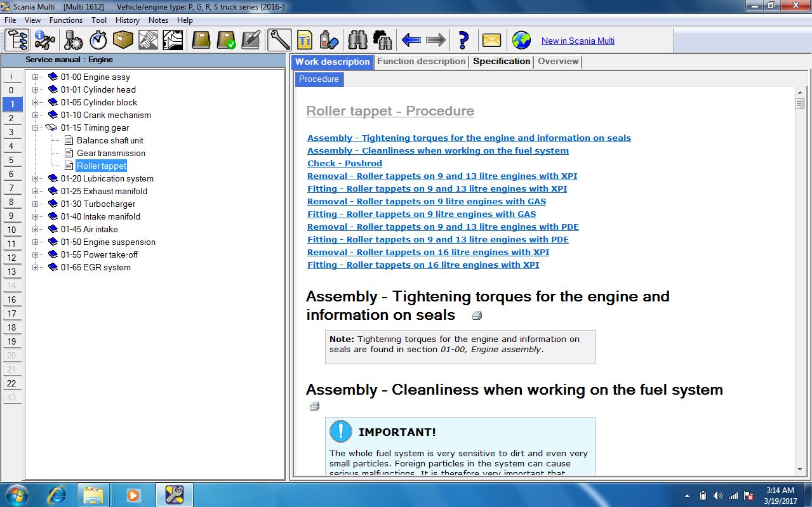Open the stopwatch standard times icon
This screenshot has width=812, height=507.
point(98,41)
